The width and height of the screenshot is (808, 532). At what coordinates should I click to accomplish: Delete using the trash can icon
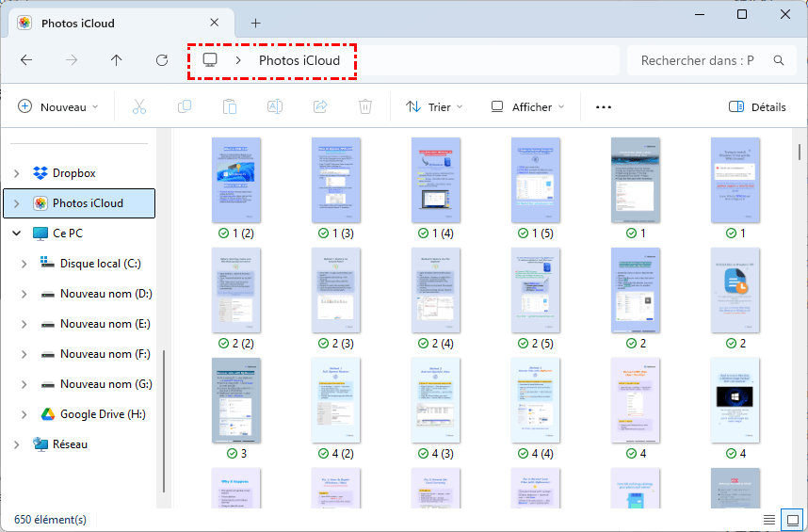pos(364,106)
